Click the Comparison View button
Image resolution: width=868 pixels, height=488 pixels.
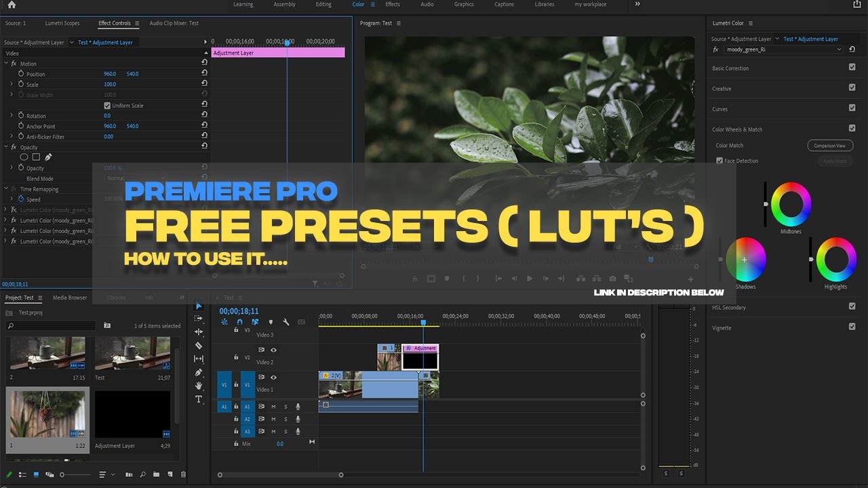(830, 146)
